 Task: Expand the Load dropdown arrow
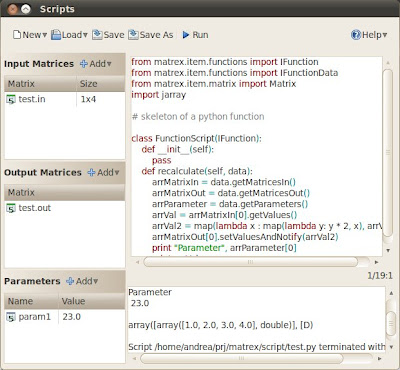coord(85,35)
